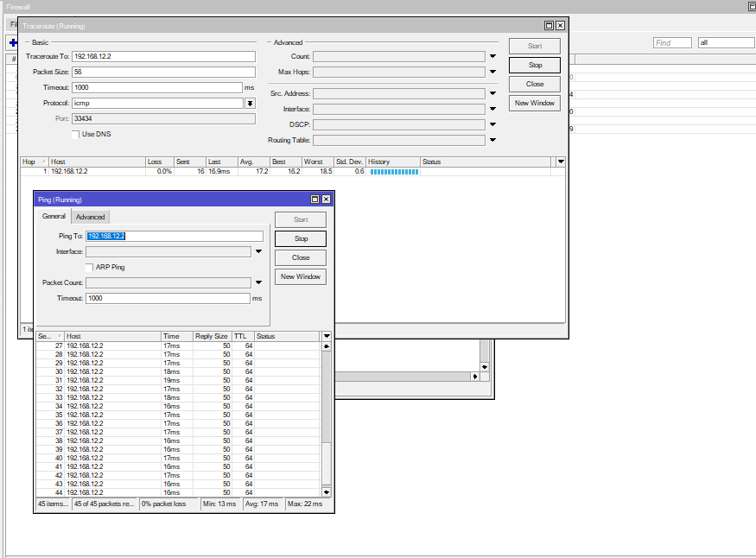Collapse the Advanced section in Traceroute

pyautogui.click(x=270, y=41)
